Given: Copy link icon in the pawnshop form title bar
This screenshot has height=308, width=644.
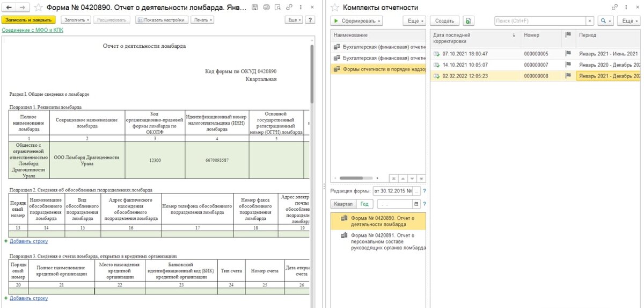Looking at the screenshot, I should [x=290, y=8].
